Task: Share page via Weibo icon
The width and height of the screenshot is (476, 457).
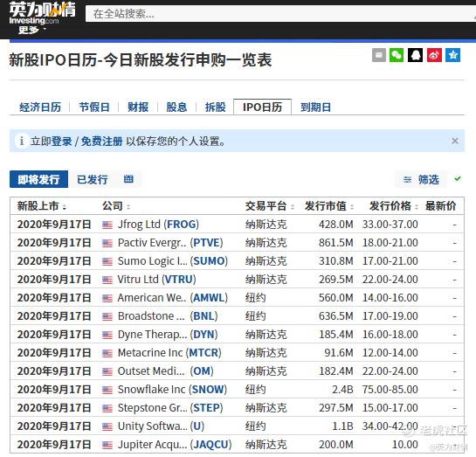Action: [434, 55]
